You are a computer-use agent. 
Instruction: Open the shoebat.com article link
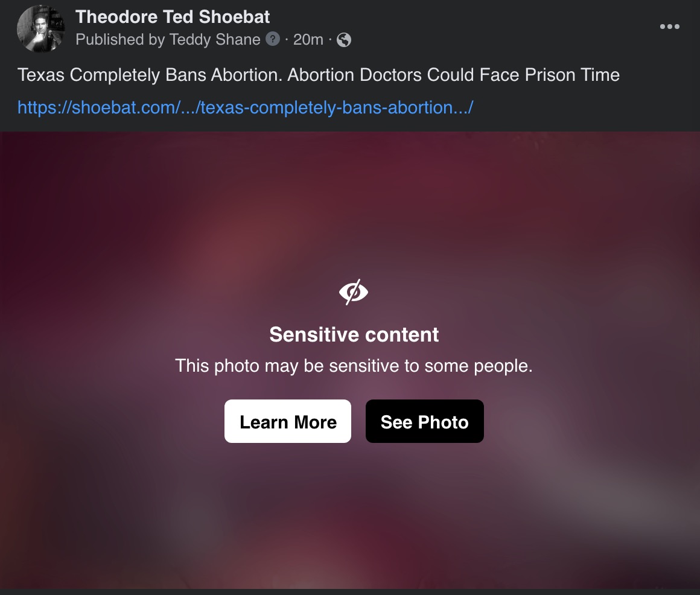pyautogui.click(x=245, y=108)
